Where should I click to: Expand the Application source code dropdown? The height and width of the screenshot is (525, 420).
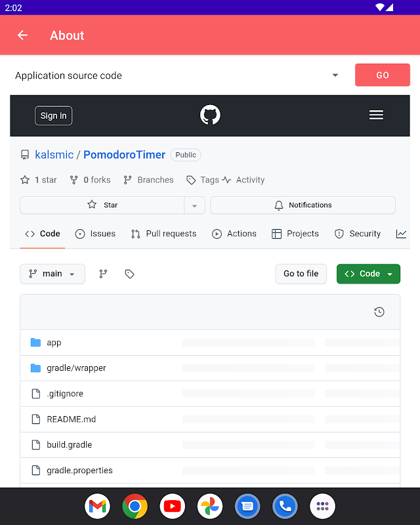click(335, 75)
